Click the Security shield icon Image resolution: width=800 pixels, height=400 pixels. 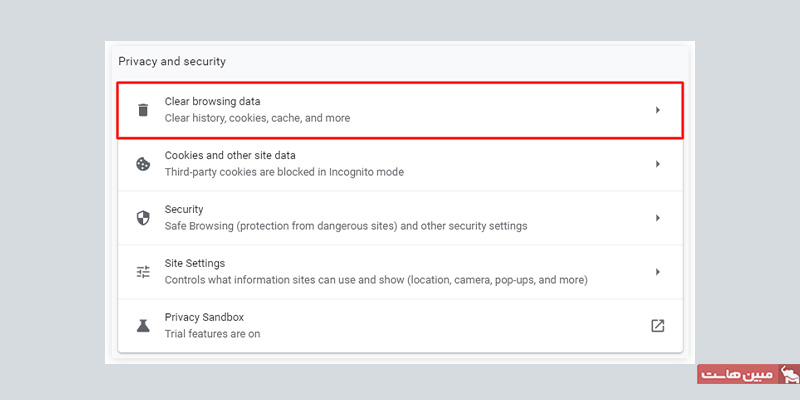[x=143, y=218]
